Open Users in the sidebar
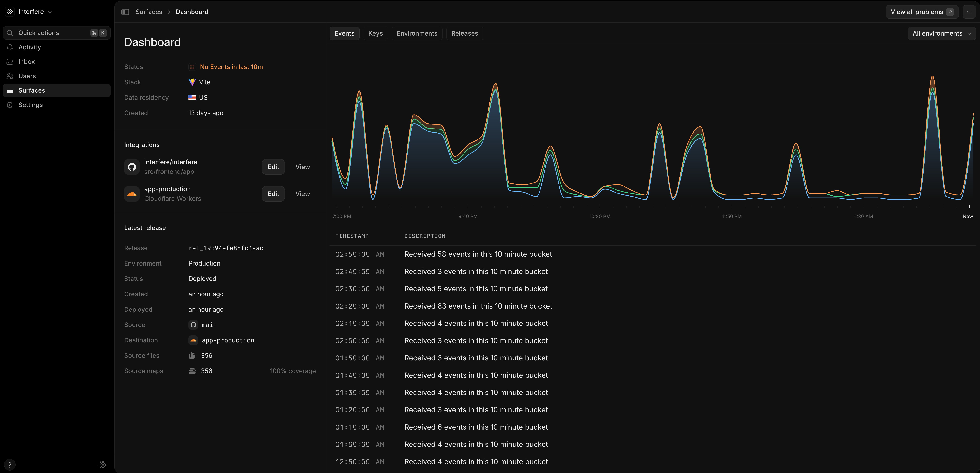The height and width of the screenshot is (473, 980). [x=57, y=76]
